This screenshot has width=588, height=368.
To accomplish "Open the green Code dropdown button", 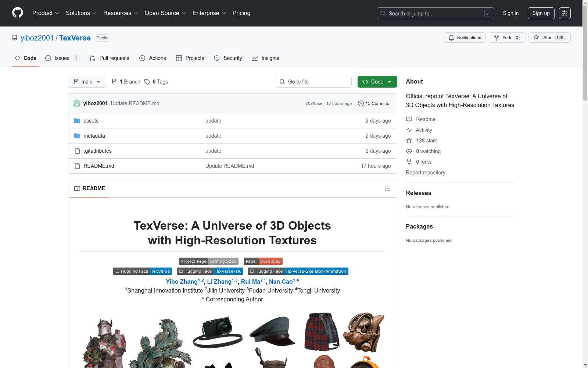I will (x=377, y=82).
